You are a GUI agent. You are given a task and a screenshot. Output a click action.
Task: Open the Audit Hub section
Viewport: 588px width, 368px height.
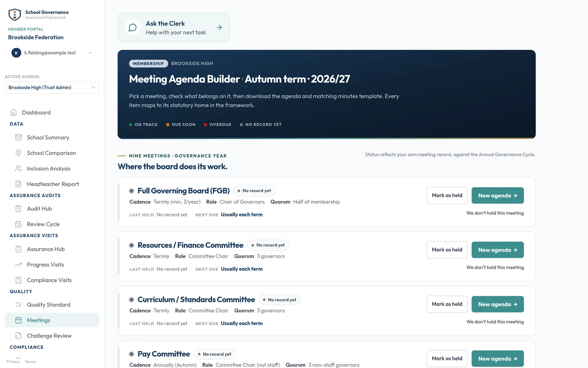point(52,209)
